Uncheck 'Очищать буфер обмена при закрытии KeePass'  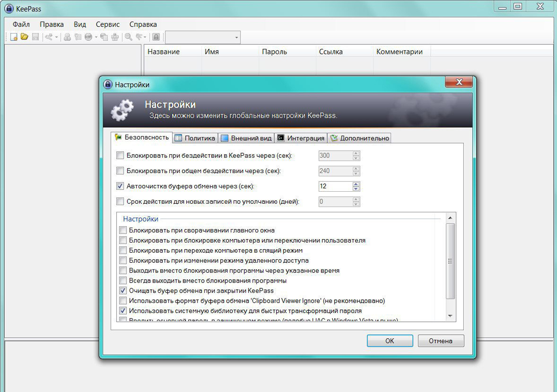coord(123,290)
